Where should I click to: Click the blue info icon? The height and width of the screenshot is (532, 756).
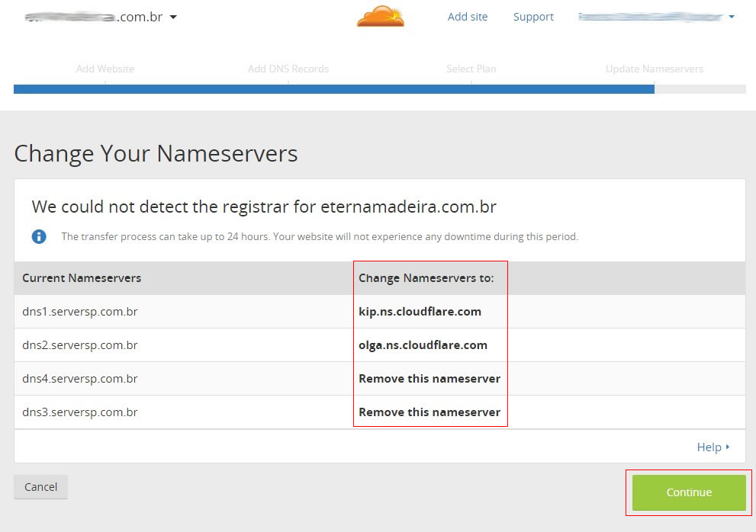pyautogui.click(x=39, y=236)
